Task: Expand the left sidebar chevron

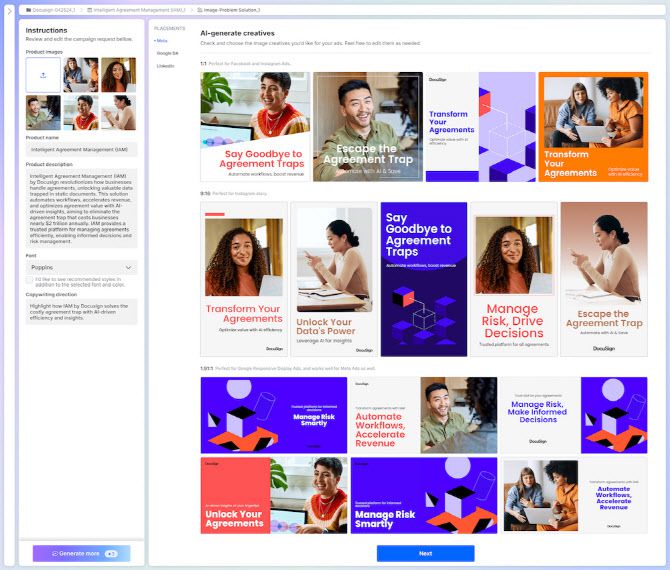Action: (9, 9)
